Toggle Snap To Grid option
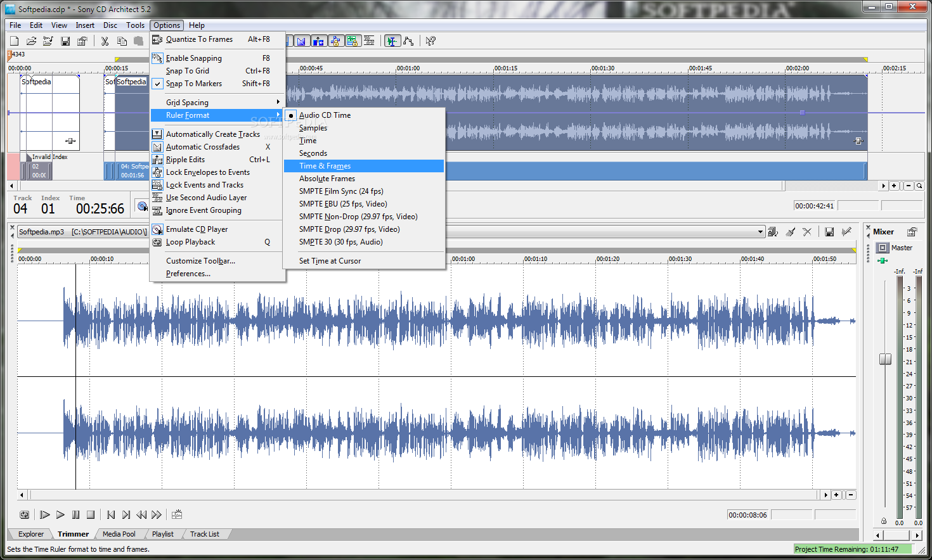The image size is (932, 560). (x=217, y=71)
